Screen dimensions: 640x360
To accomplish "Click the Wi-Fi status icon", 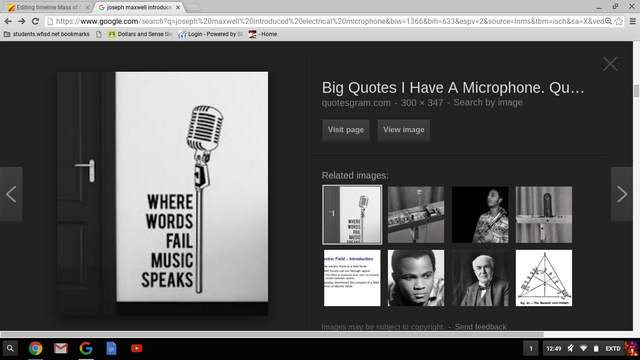I will tap(583, 349).
